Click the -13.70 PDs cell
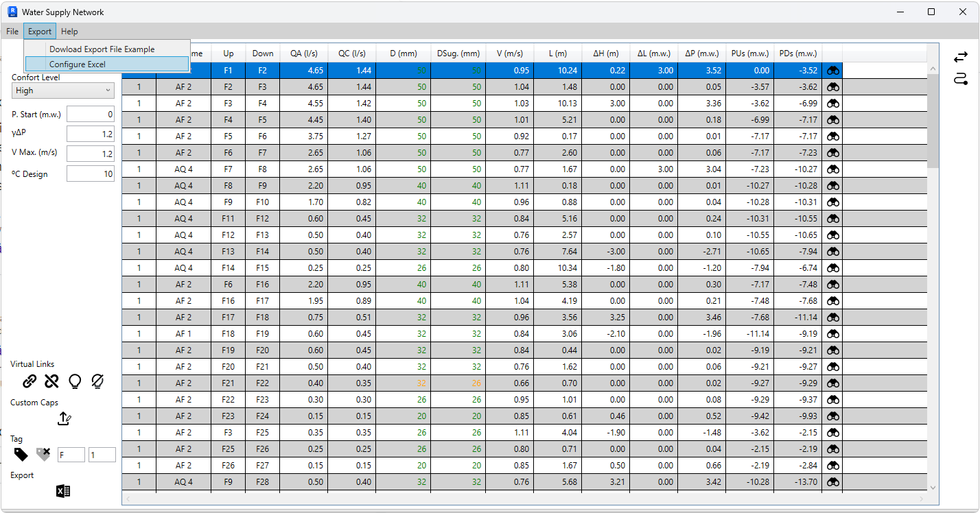 click(x=797, y=482)
